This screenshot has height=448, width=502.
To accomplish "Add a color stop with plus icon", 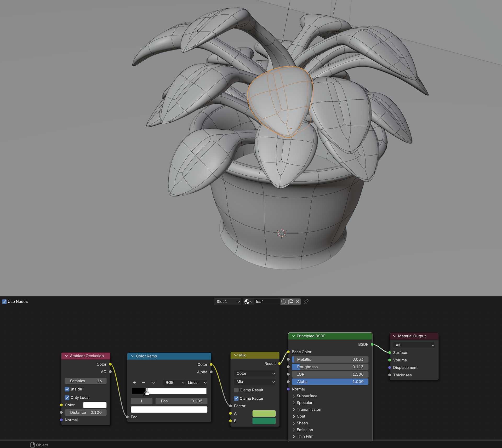I will coord(134,382).
